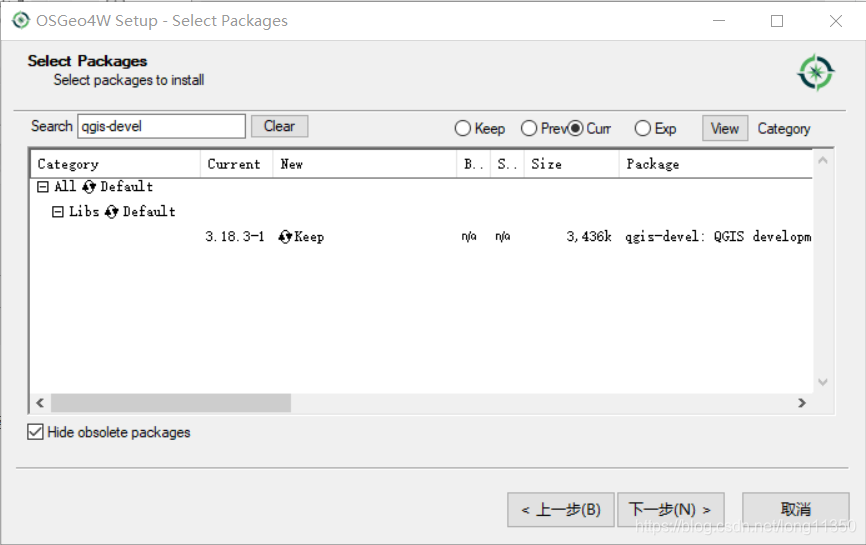Collapse the Libs category tree node
Image resolution: width=866 pixels, height=545 pixels.
tap(57, 211)
